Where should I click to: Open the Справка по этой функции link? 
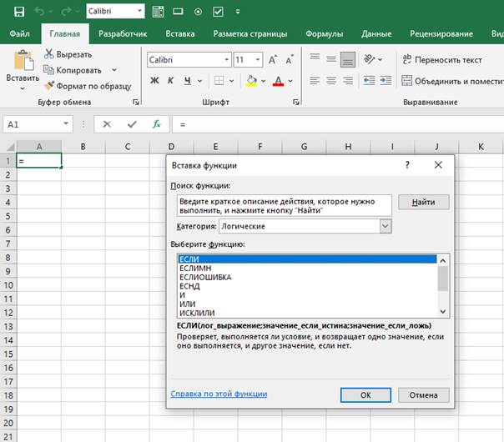(219, 394)
